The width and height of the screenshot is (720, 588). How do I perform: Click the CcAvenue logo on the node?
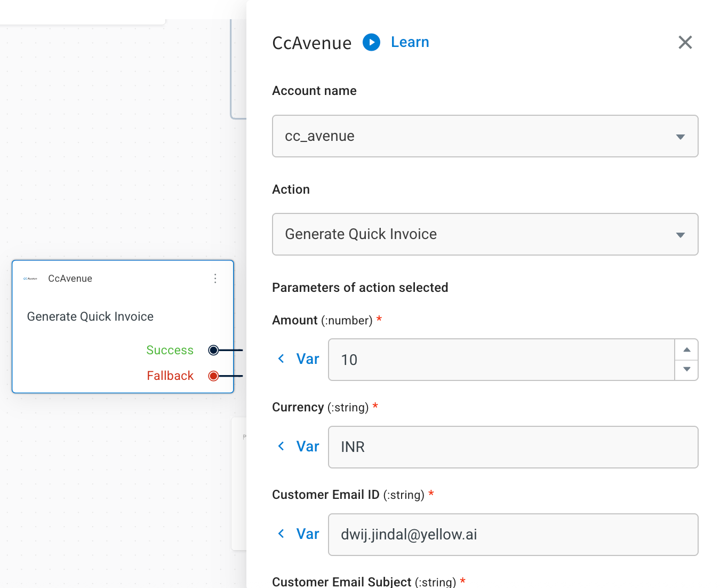point(30,279)
